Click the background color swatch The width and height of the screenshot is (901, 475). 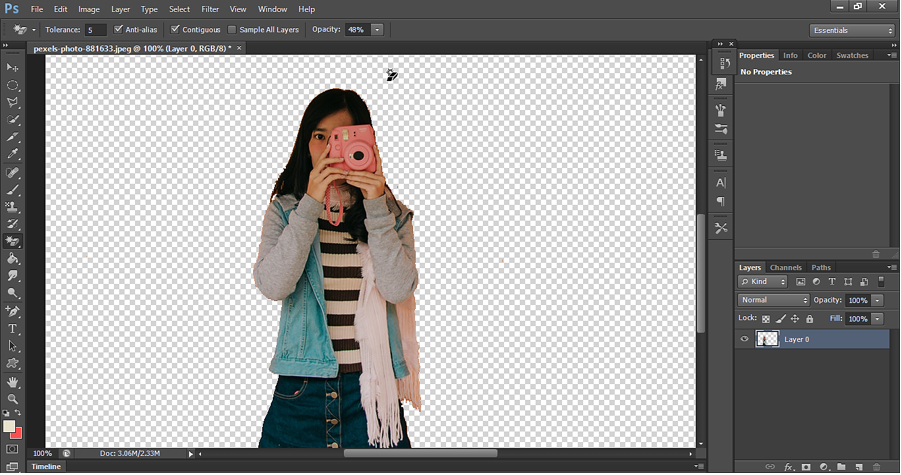tap(17, 434)
